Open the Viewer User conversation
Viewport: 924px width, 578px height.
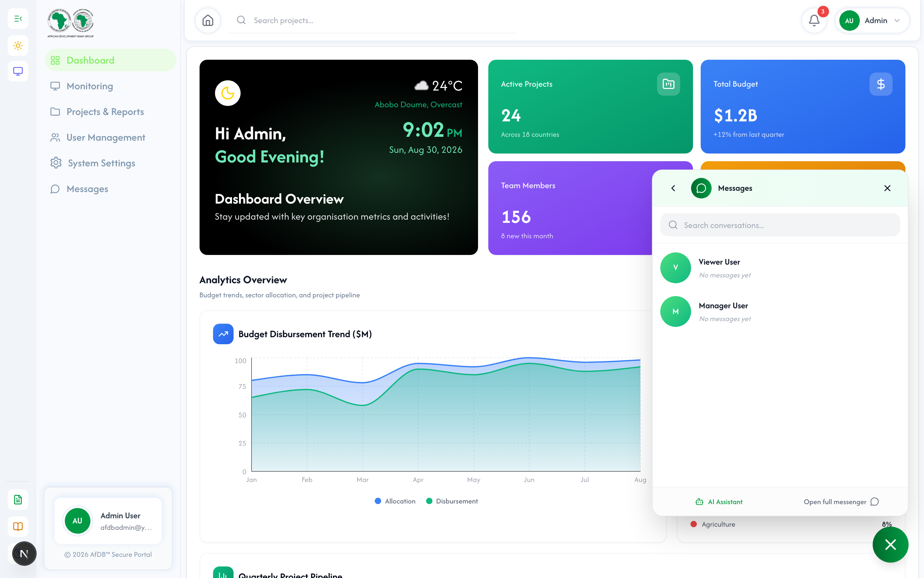(x=780, y=267)
